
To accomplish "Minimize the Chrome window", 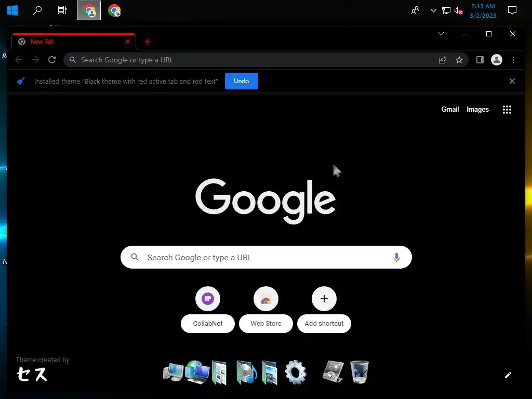I will [465, 34].
